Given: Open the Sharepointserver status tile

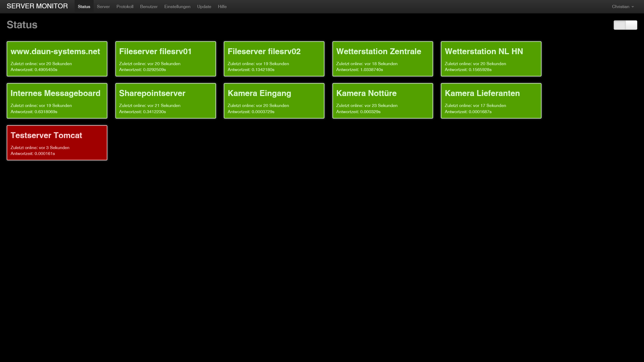Looking at the screenshot, I should [166, 101].
